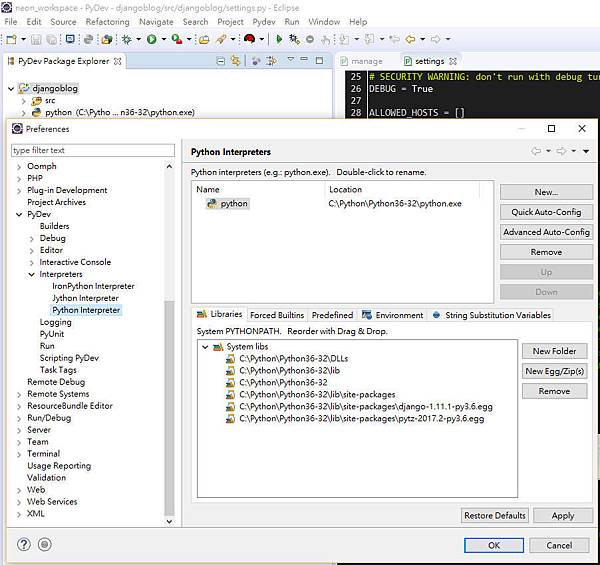Viewport: 600px width, 565px height.
Task: Select the Jython Interpreter tree item
Action: click(x=85, y=298)
